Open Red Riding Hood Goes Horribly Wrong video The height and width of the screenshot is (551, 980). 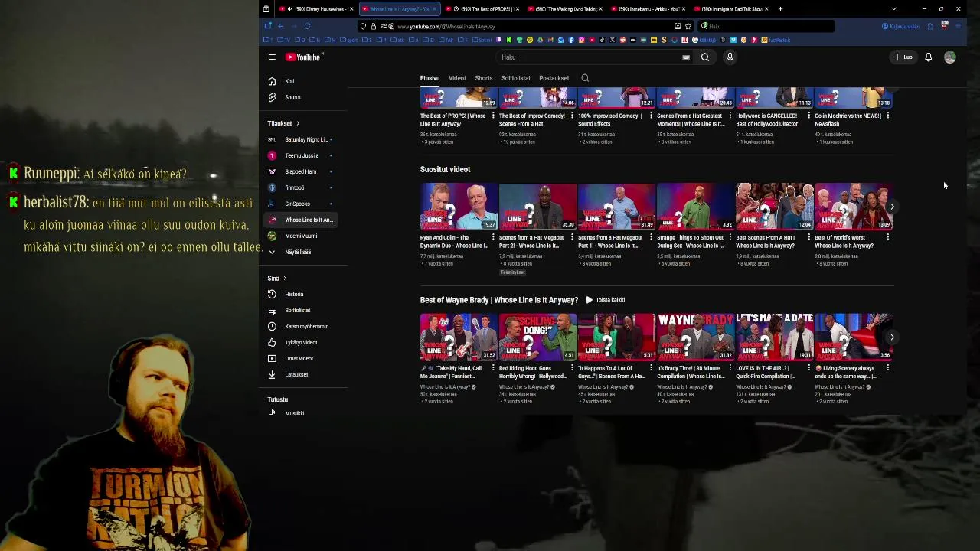537,337
